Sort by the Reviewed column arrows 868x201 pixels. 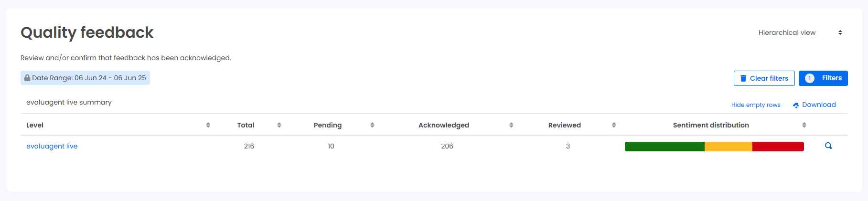click(x=614, y=125)
